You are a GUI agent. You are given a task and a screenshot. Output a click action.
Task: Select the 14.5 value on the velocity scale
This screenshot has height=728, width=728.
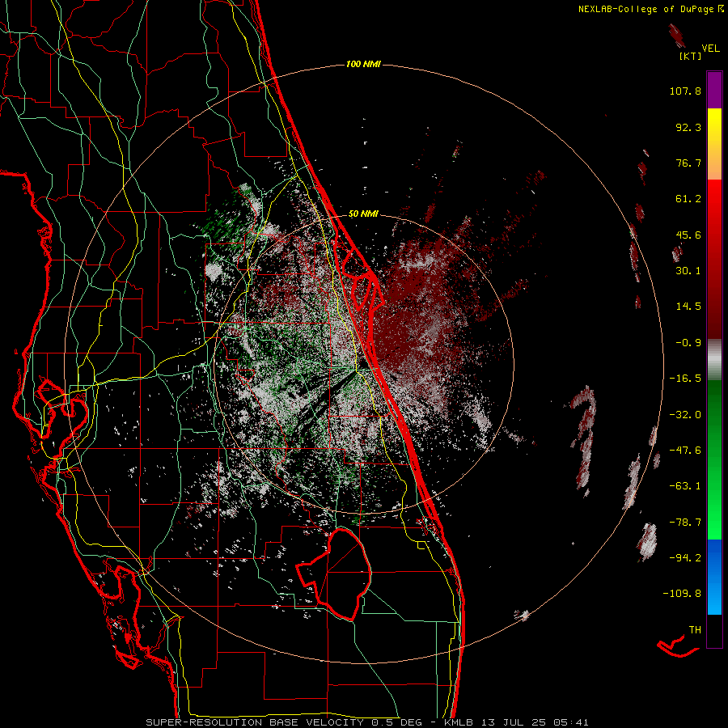coord(688,307)
